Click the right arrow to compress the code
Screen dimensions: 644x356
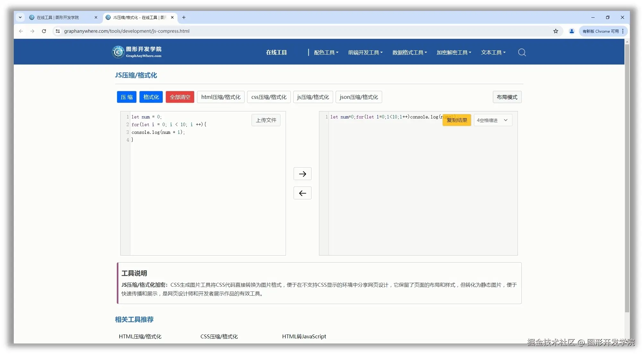coord(302,173)
